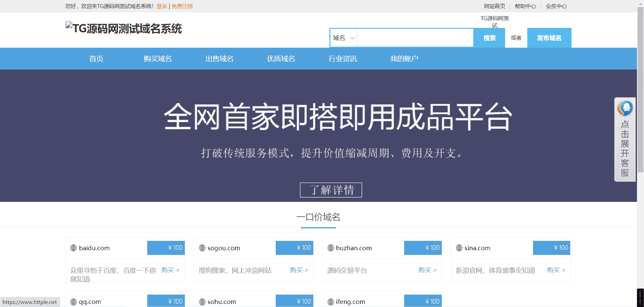Click 购买 link for huzhan.com
Image resolution: width=644 pixels, height=307 pixels.
[x=427, y=270]
